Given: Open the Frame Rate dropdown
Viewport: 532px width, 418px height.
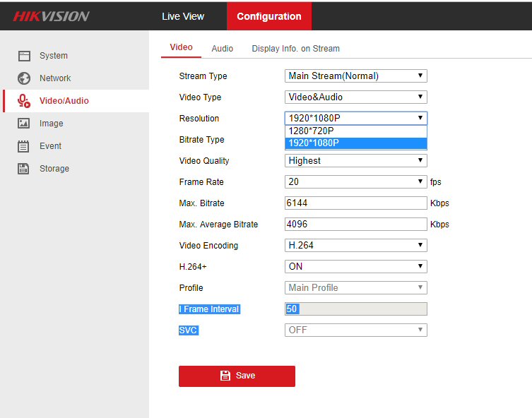Looking at the screenshot, I should point(355,182).
